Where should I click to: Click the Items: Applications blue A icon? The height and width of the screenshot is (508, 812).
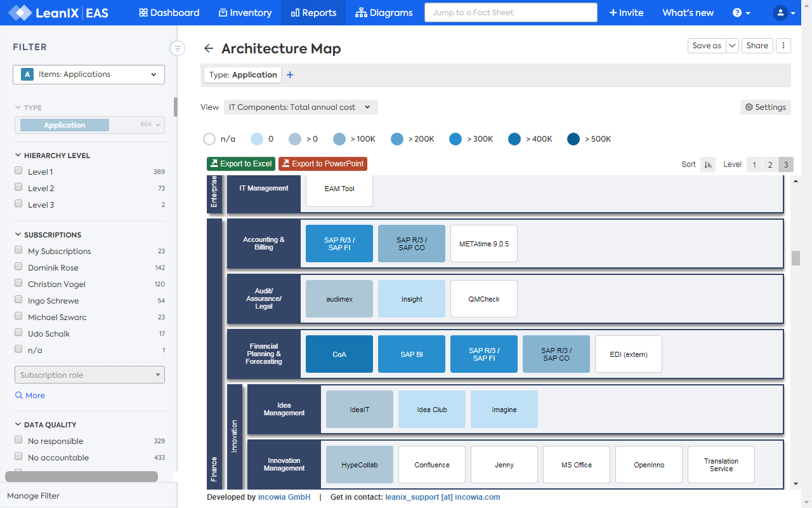[x=27, y=74]
